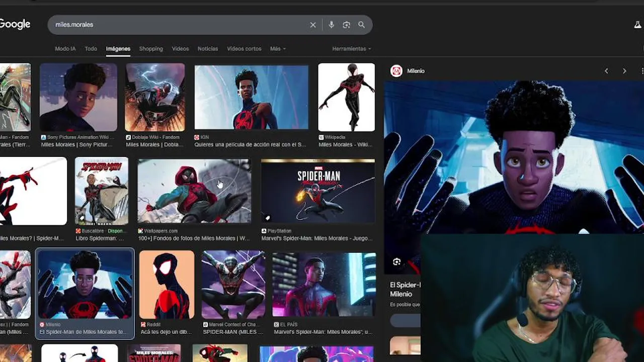
Task: Switch to the Videos cortos tab
Action: [x=244, y=49]
